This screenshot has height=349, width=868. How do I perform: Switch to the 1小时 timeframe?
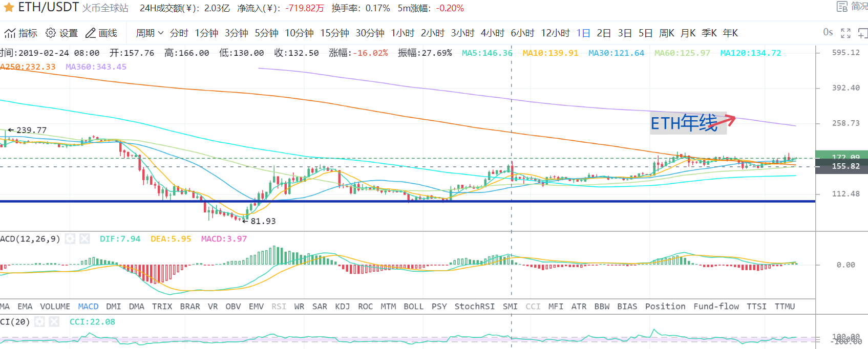403,33
